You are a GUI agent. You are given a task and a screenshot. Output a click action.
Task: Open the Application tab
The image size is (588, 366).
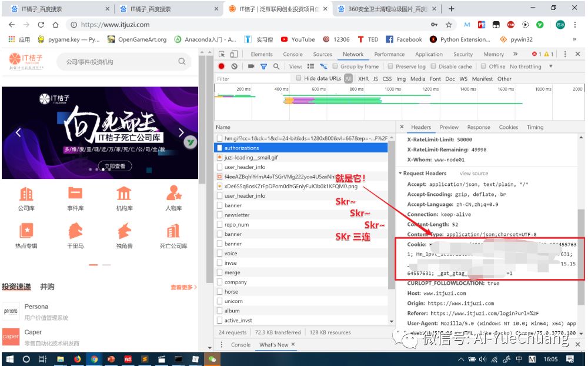pos(429,54)
